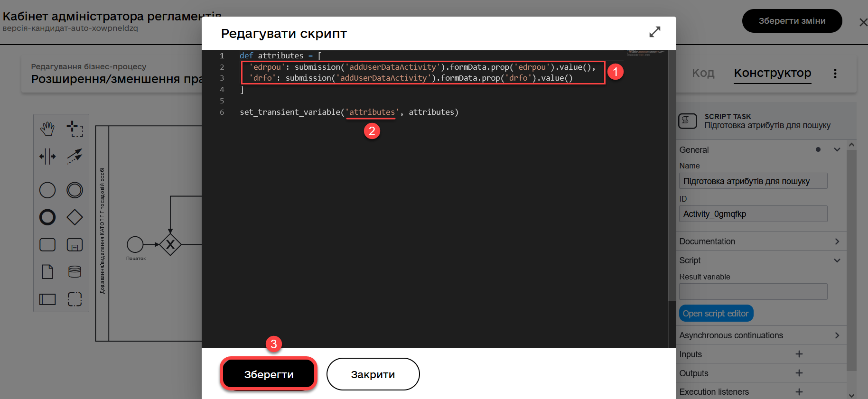The height and width of the screenshot is (399, 868).
Task: Click Open script editor button
Action: click(716, 314)
